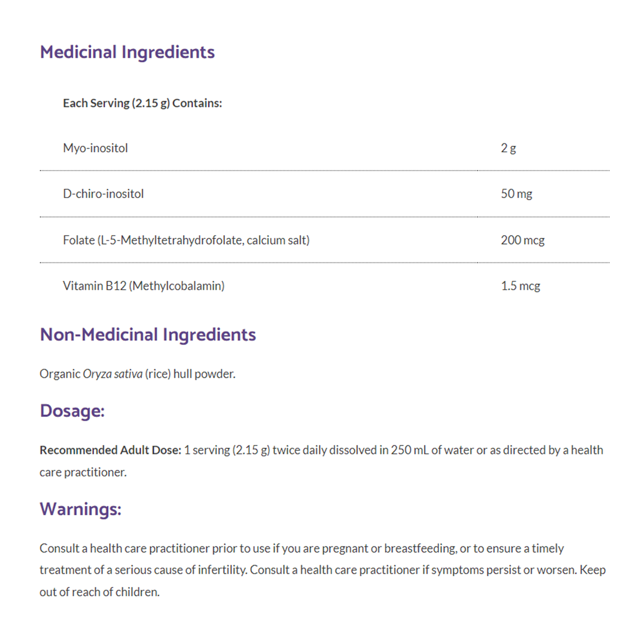Click the Non-Medicinal Ingredients heading
This screenshot has height=644, width=644.
[148, 334]
